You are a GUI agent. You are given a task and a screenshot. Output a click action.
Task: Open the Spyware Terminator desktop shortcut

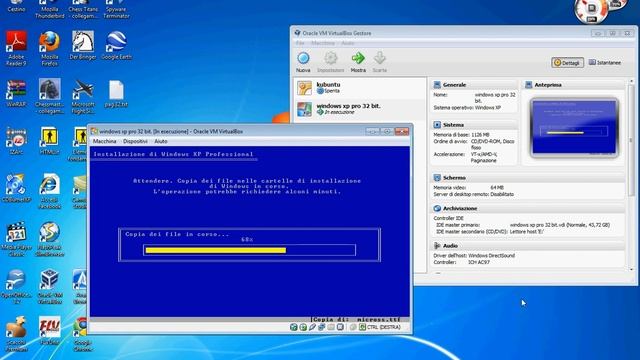(x=116, y=10)
